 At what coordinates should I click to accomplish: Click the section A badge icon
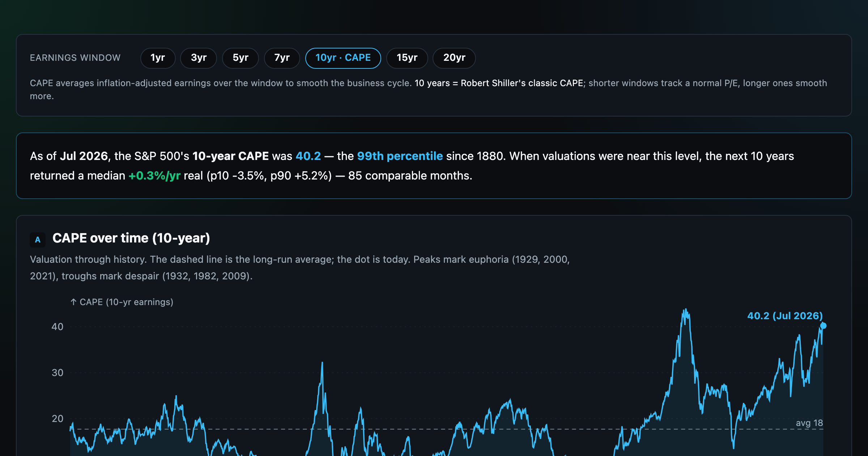(38, 240)
